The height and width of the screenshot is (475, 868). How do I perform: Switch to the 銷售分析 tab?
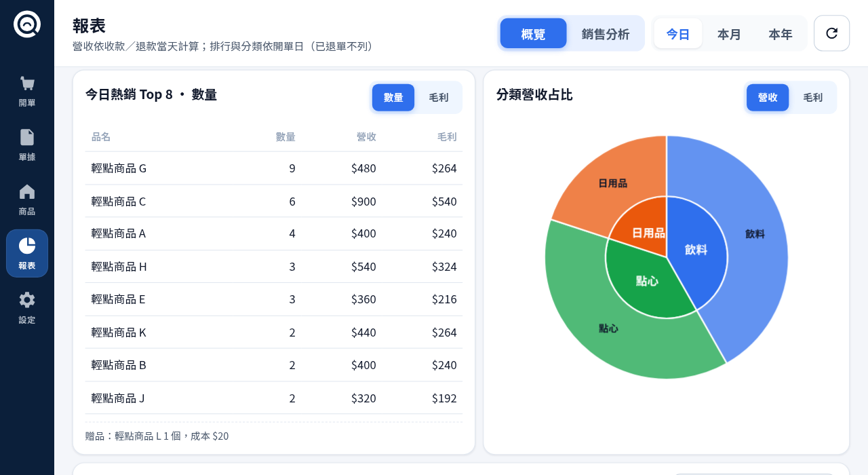(x=606, y=33)
